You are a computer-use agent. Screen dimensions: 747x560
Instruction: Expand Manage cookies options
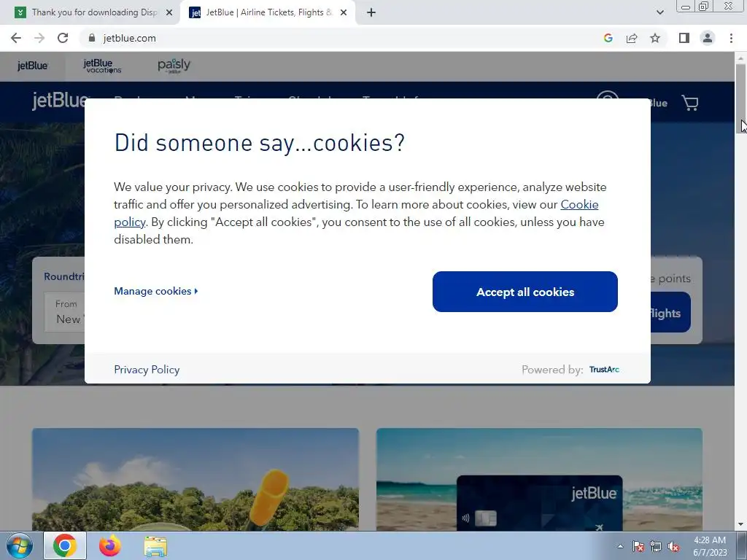pos(156,291)
